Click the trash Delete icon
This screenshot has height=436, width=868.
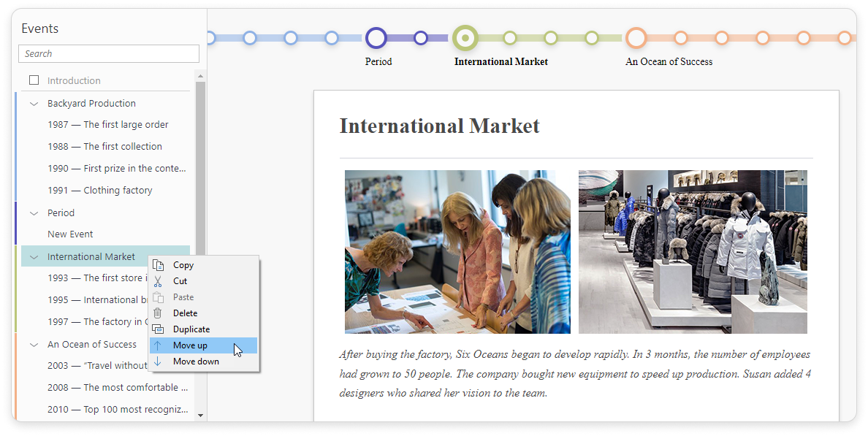click(158, 313)
